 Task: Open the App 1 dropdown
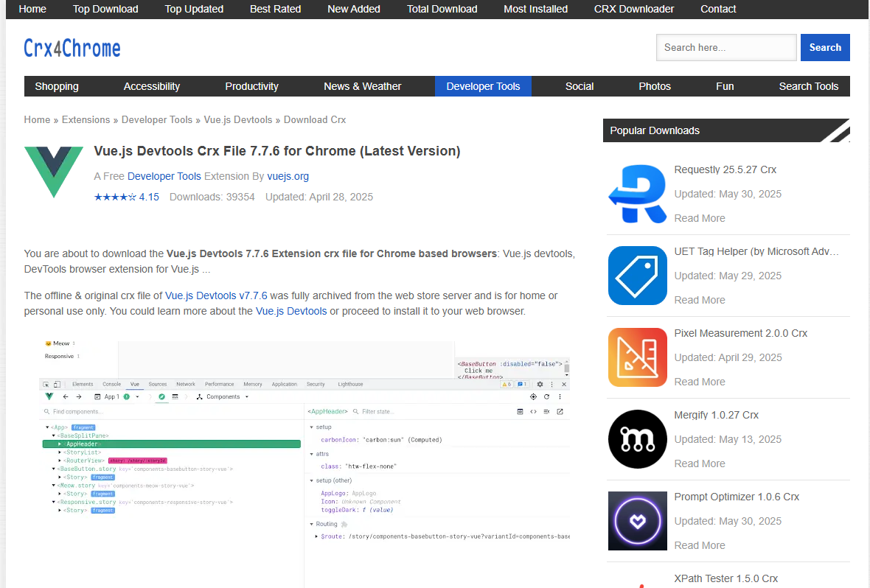coord(137,396)
